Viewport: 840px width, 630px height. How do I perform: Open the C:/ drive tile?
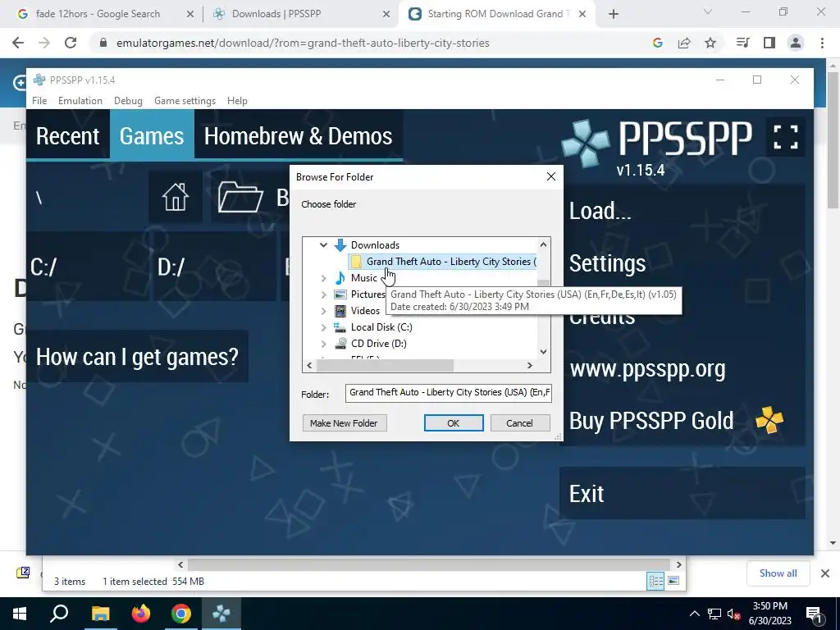[89, 267]
